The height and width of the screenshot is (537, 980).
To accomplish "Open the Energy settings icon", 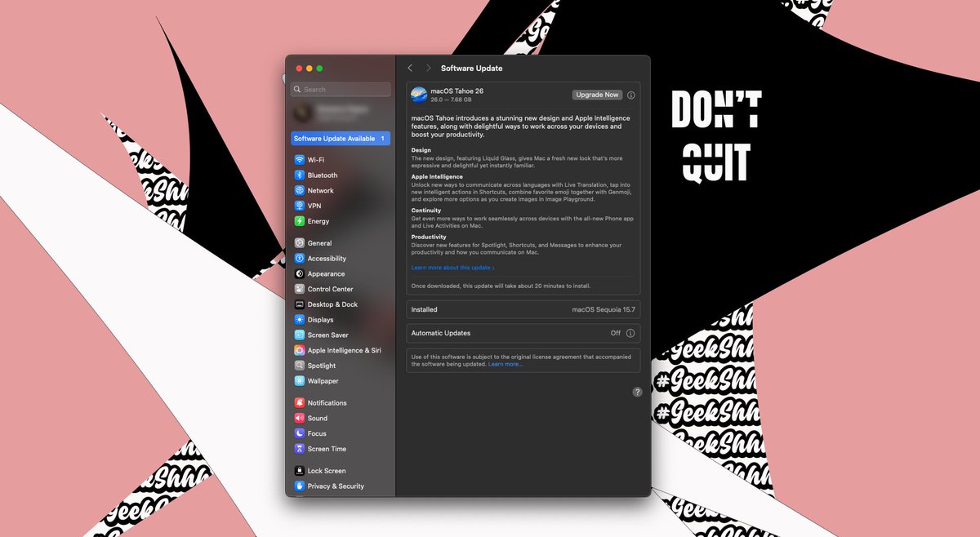I will coord(300,221).
